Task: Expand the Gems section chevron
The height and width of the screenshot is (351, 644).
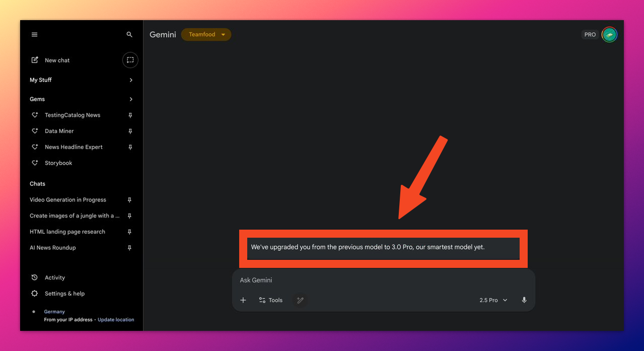Action: (131, 99)
